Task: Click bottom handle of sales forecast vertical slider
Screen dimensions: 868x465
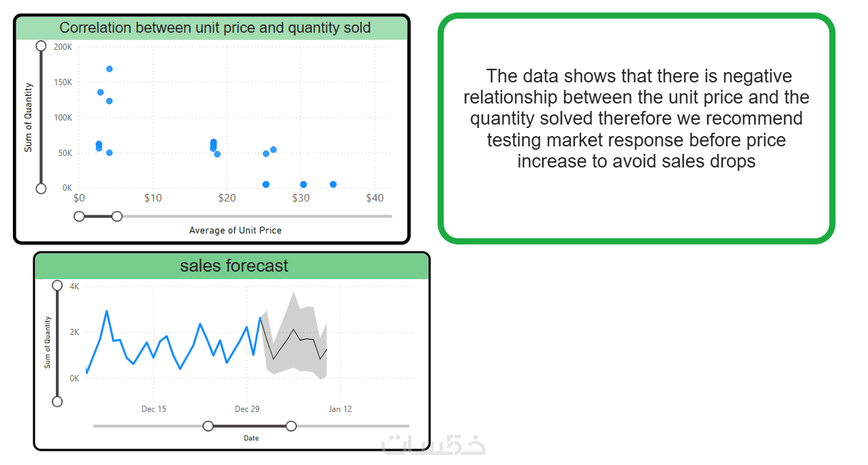Action: click(57, 402)
